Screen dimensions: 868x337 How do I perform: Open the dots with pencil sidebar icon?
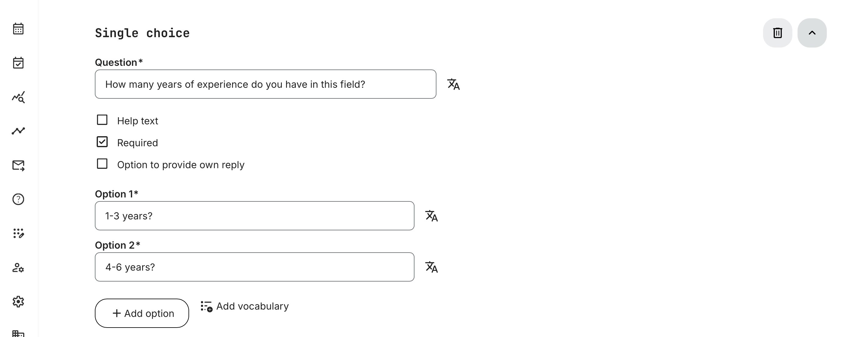[x=18, y=233]
